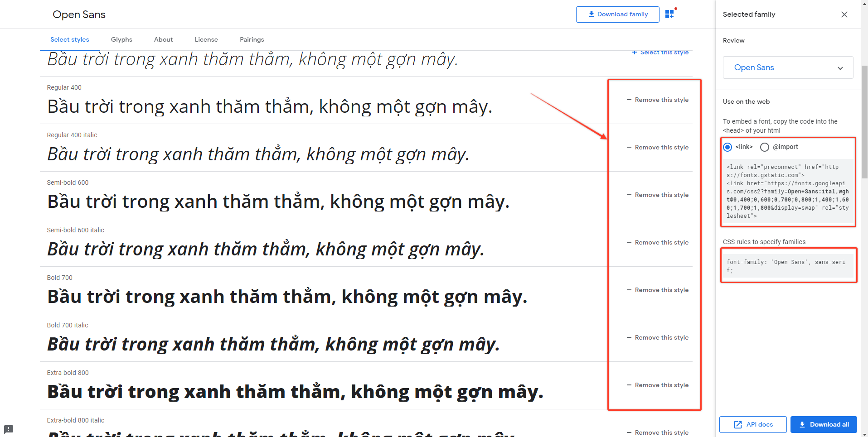Click the download icon in Download all
Image resolution: width=868 pixels, height=437 pixels.
pyautogui.click(x=802, y=424)
